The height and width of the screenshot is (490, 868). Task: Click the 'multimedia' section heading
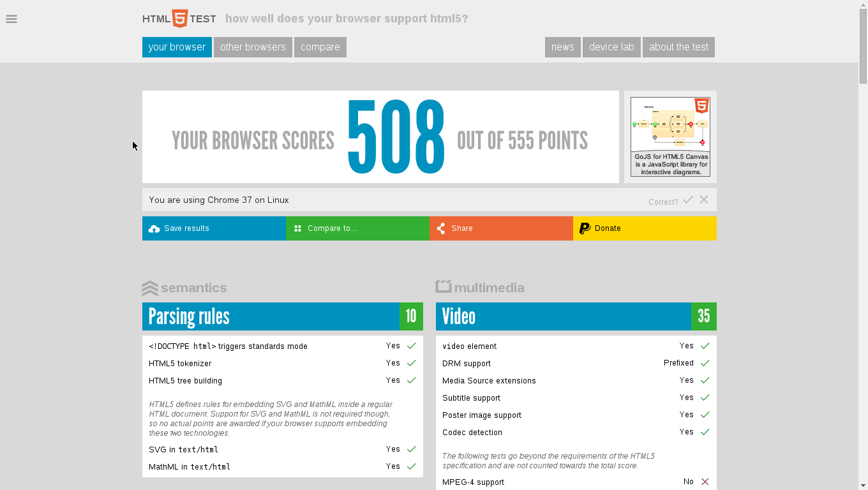(490, 288)
